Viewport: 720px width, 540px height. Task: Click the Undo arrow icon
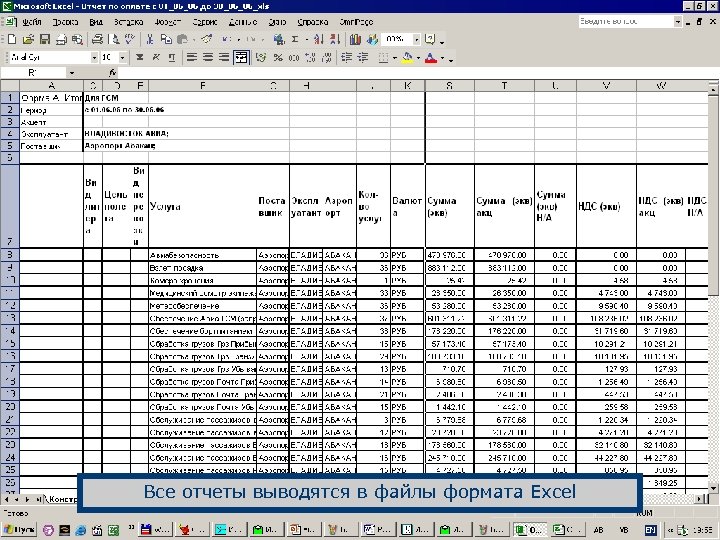[225, 39]
